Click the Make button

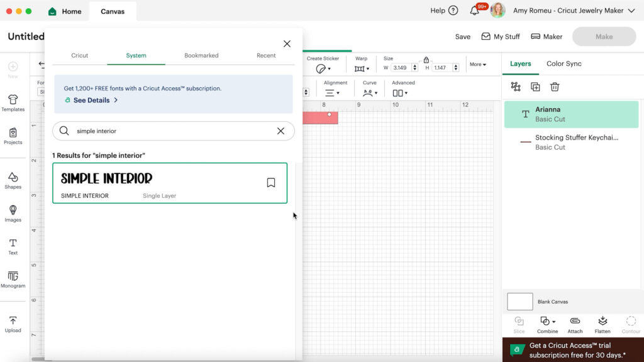pos(604,36)
